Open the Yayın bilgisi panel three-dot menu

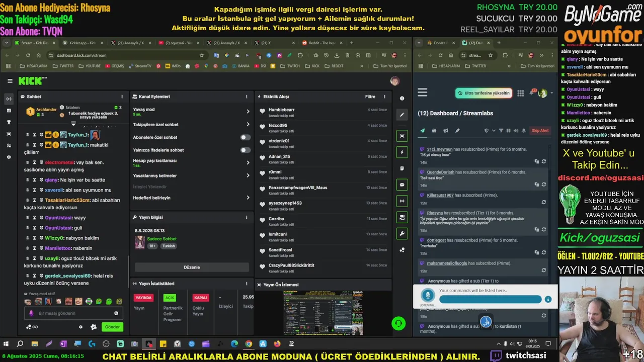click(247, 217)
